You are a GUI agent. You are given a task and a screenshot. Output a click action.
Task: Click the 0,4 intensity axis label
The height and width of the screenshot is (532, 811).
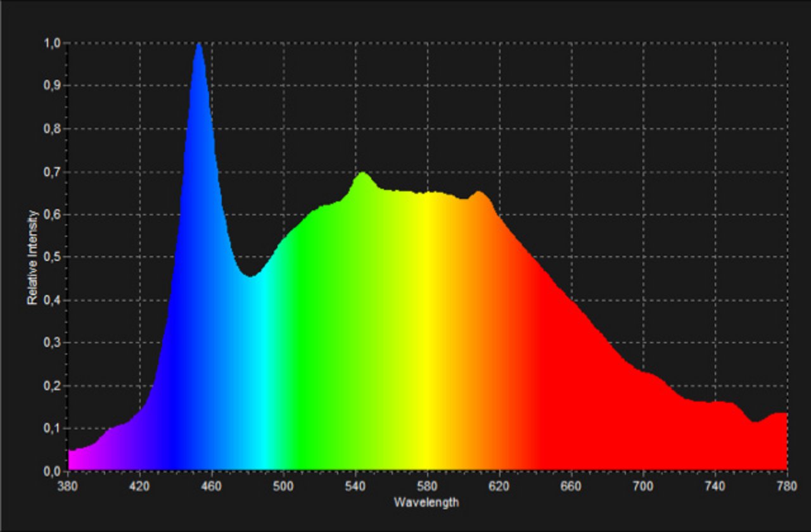[x=53, y=300]
